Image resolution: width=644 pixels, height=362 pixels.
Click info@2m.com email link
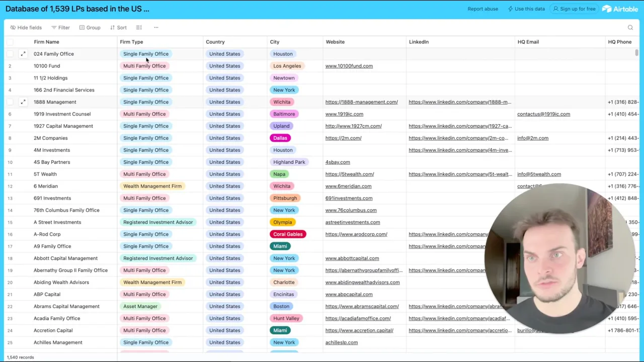click(x=533, y=138)
